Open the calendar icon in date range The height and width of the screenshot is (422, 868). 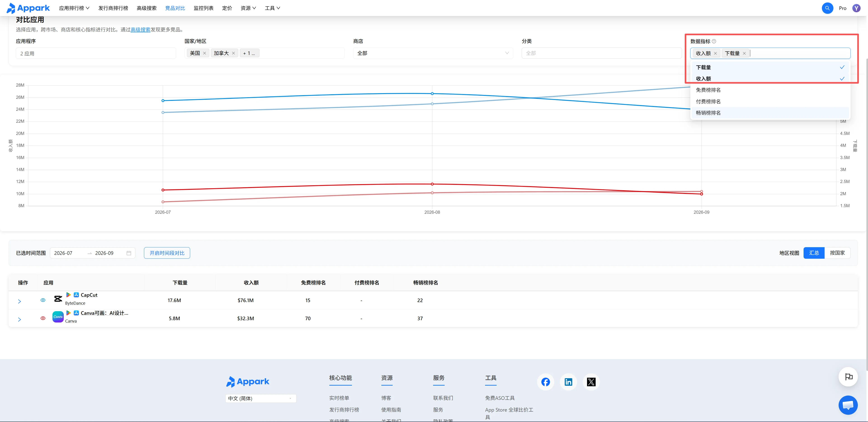[129, 253]
